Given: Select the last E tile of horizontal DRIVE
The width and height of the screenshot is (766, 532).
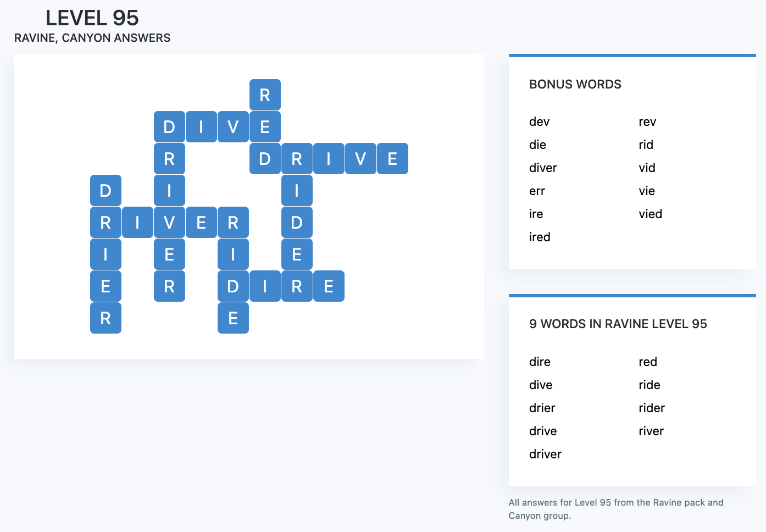Looking at the screenshot, I should click(x=392, y=159).
